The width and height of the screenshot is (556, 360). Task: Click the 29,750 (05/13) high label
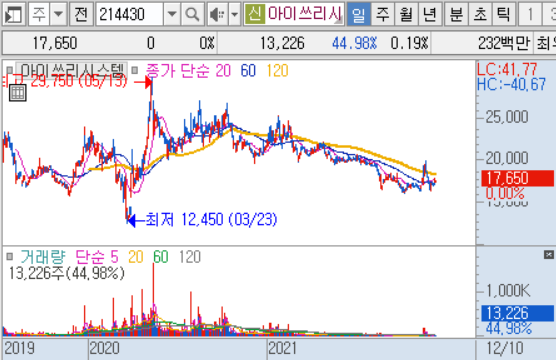click(79, 82)
